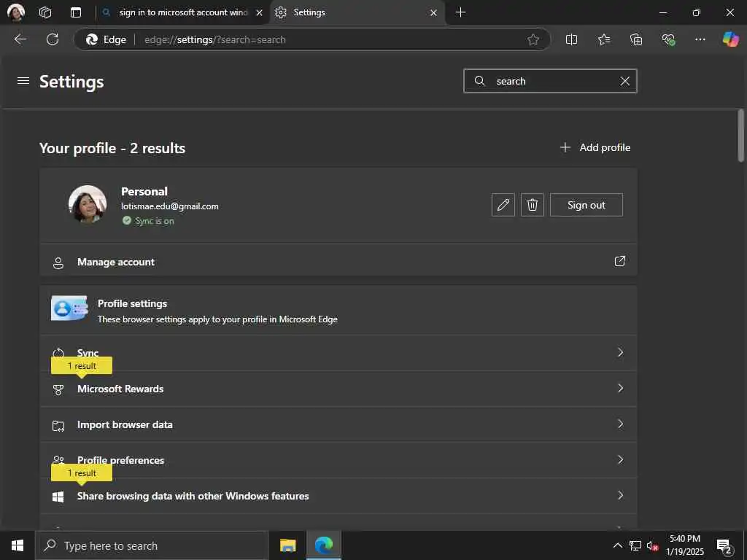Expand the Import browser data chevron
This screenshot has width=747, height=560.
coord(620,424)
